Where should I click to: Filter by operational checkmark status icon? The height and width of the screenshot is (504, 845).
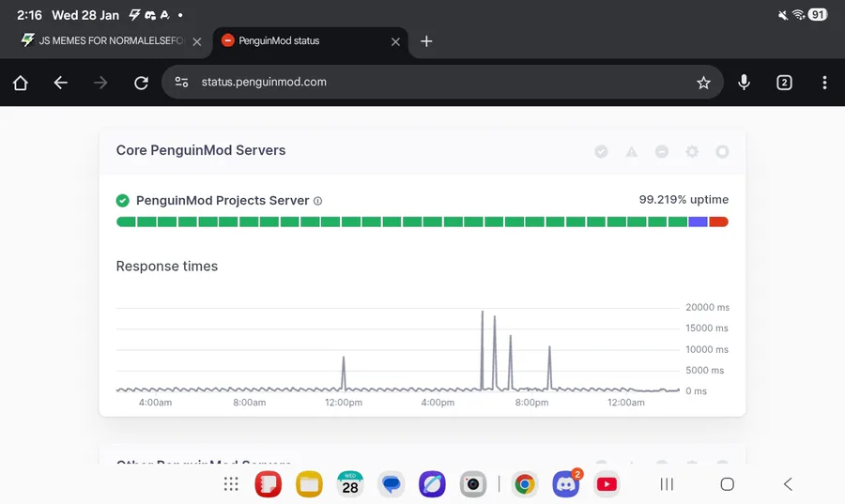click(x=602, y=152)
